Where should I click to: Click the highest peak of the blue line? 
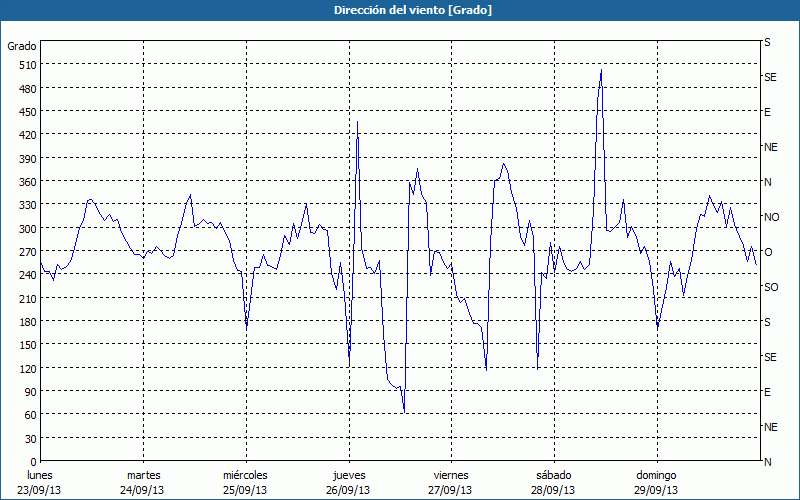point(601,70)
